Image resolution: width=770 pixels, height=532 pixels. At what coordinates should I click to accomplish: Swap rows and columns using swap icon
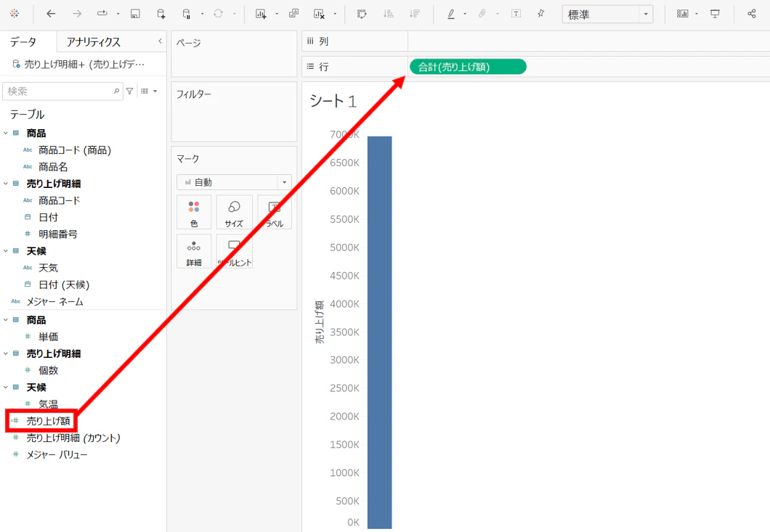(x=362, y=14)
